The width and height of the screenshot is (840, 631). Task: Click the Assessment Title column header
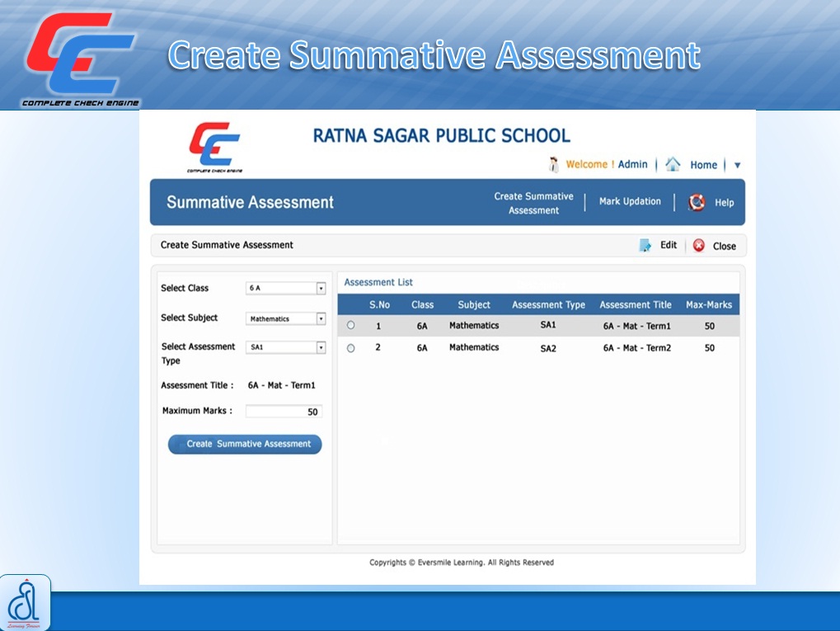point(636,304)
